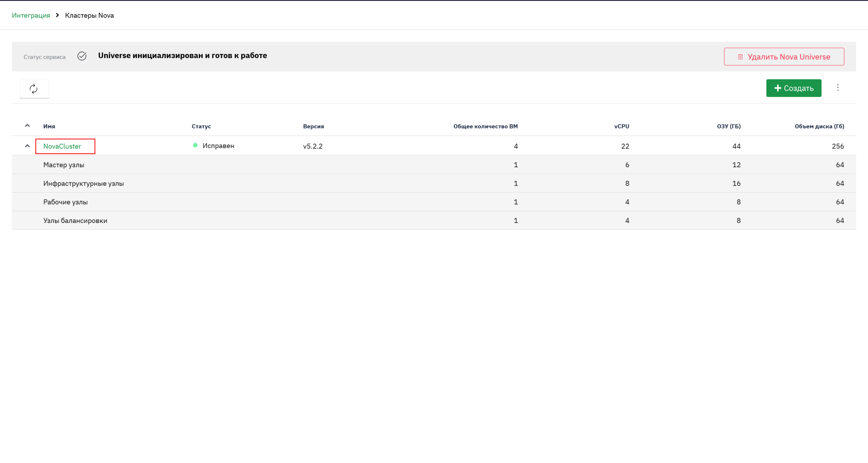Image resolution: width=868 pixels, height=463 pixels.
Task: Click the trash icon in delete button
Action: coord(740,57)
